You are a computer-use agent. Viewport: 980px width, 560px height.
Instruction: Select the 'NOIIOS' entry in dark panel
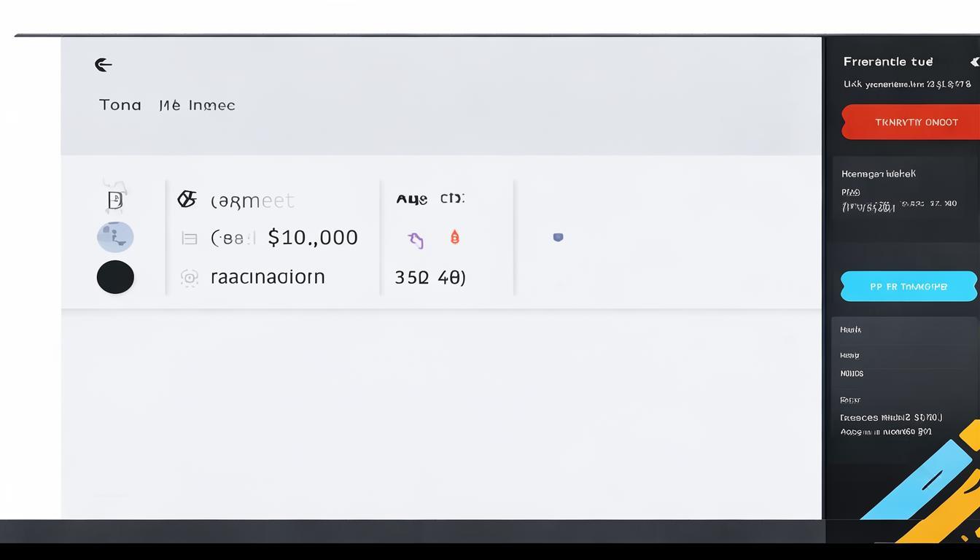(x=852, y=373)
